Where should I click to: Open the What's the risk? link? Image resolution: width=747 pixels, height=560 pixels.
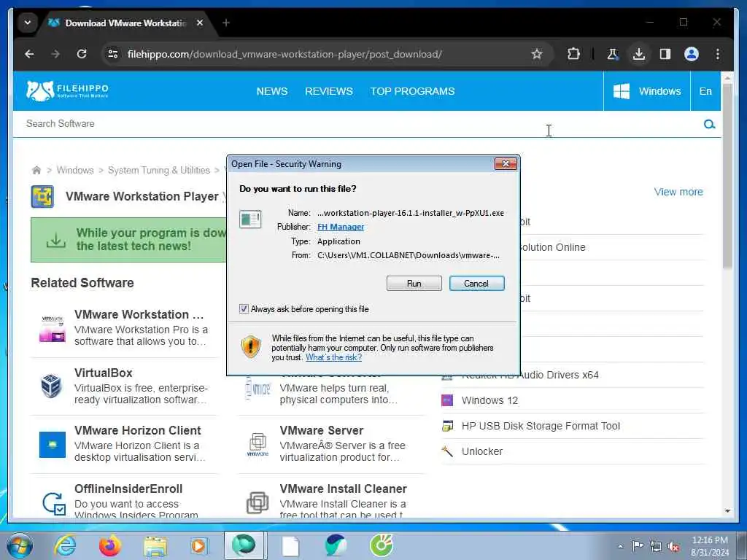click(x=333, y=357)
